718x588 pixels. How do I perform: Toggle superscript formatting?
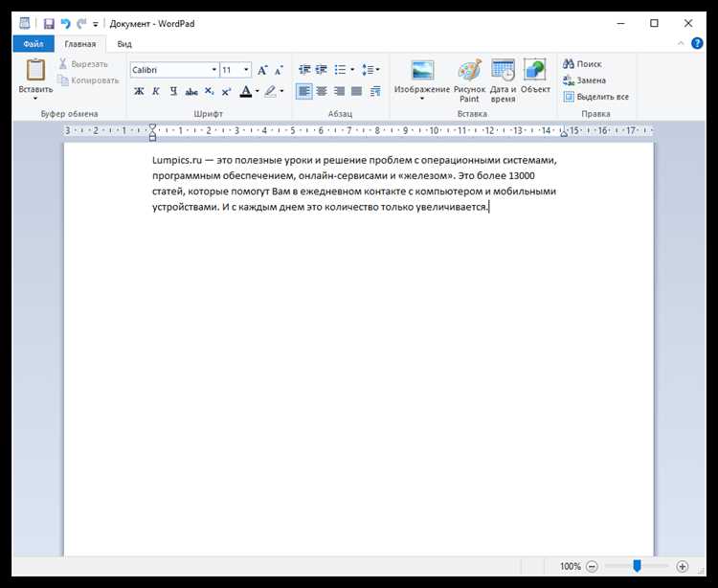[x=226, y=92]
